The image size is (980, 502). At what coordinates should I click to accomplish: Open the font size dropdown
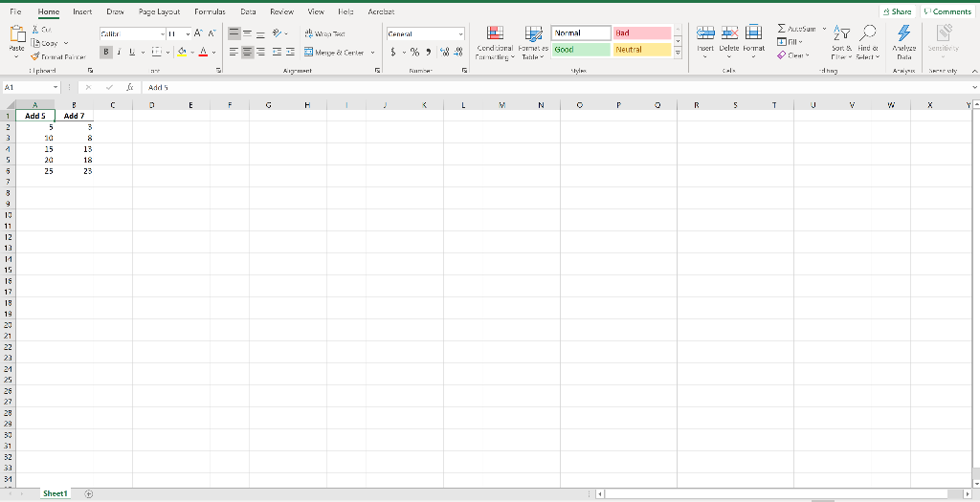[x=188, y=34]
